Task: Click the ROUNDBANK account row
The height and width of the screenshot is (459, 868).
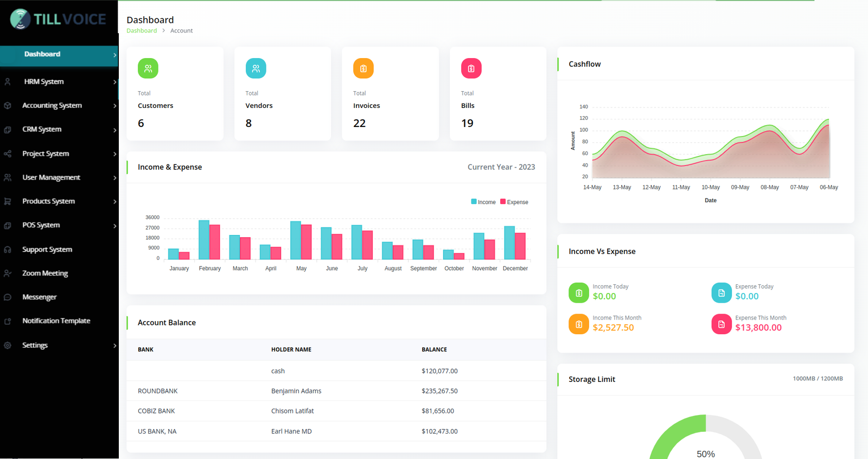Action: (336, 391)
